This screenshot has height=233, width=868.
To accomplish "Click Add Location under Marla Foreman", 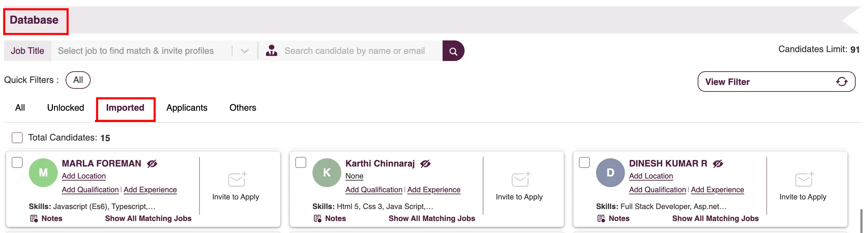I will click(x=84, y=176).
